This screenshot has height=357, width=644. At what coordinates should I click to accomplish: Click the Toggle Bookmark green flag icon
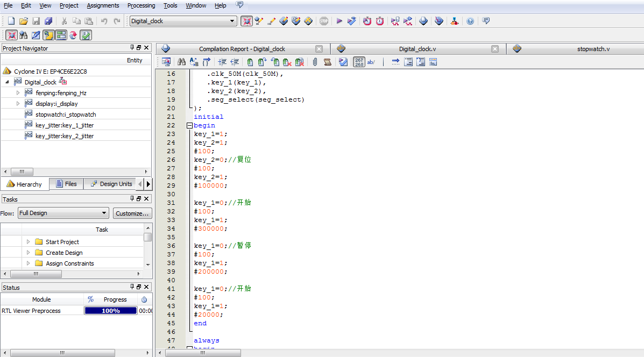250,62
